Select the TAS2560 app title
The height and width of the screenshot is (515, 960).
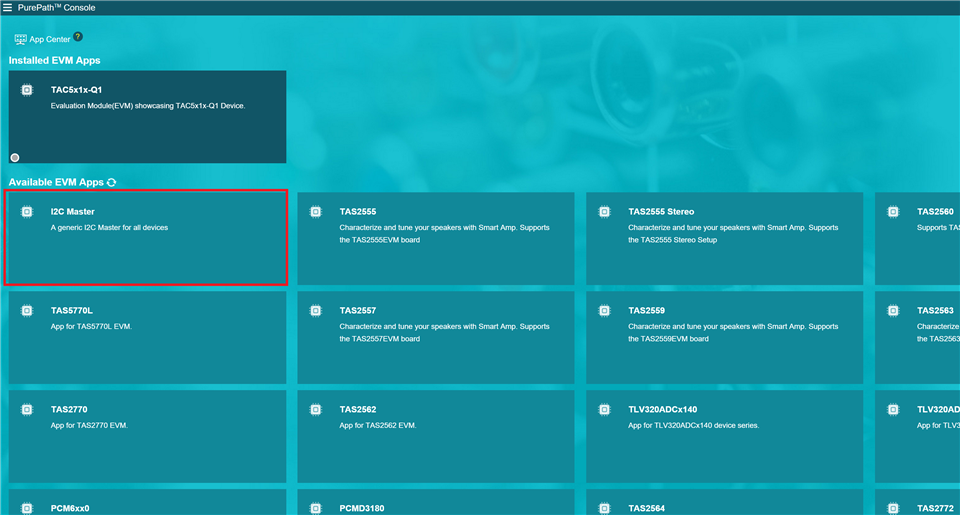[936, 212]
